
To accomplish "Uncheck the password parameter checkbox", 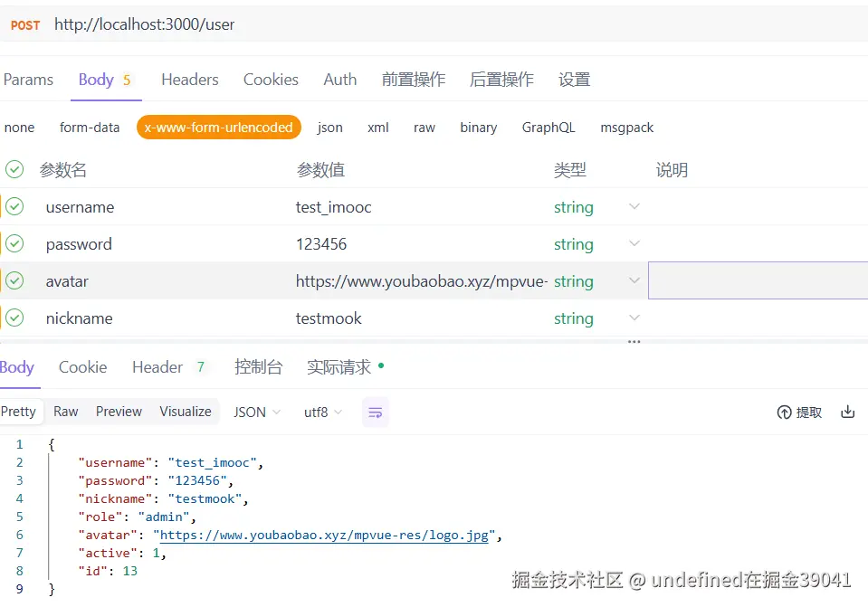I will point(14,243).
